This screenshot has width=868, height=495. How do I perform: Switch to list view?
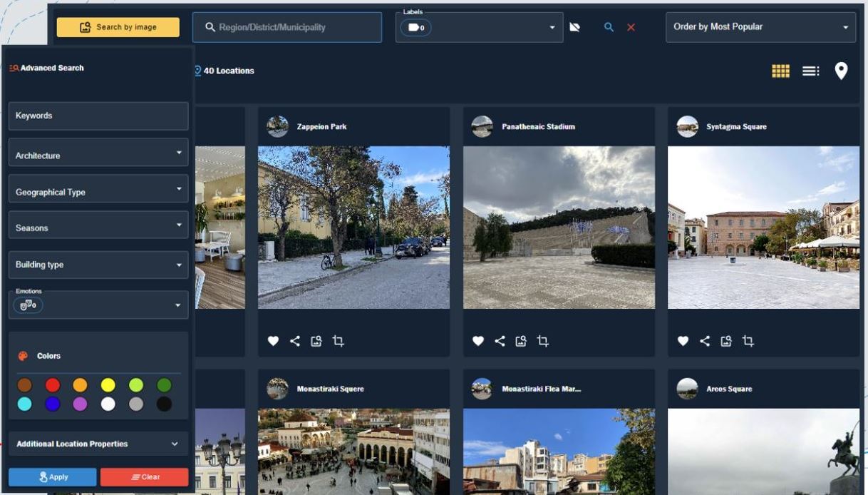click(x=811, y=71)
